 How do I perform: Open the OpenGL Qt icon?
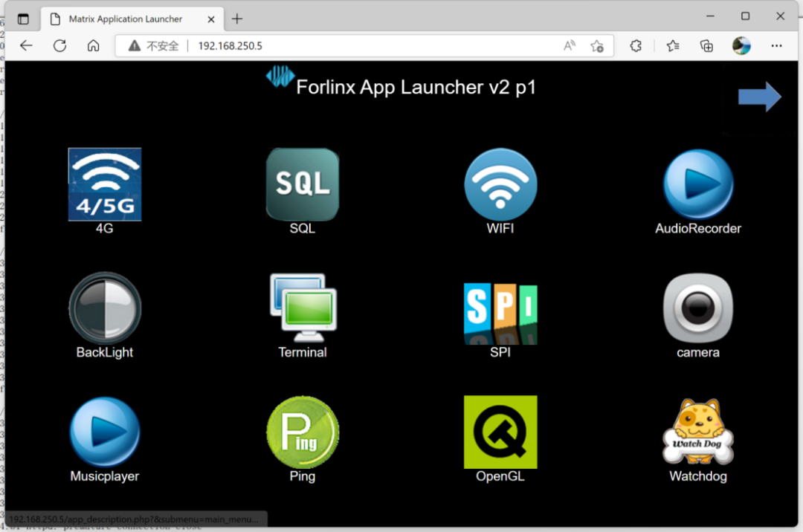500,432
